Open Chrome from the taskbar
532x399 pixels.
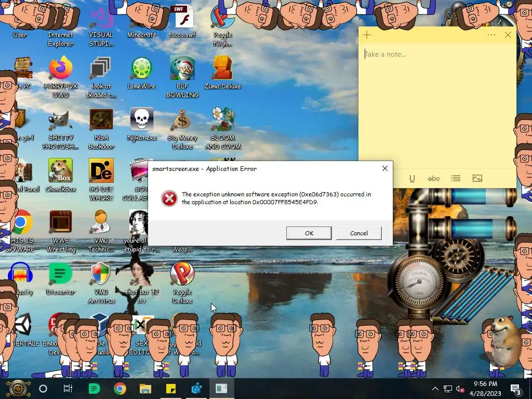click(120, 389)
